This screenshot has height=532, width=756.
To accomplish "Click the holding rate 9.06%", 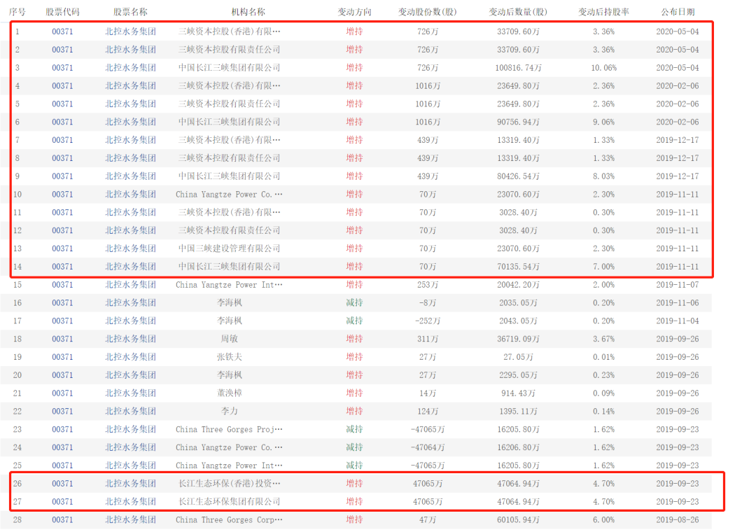I will tap(603, 122).
